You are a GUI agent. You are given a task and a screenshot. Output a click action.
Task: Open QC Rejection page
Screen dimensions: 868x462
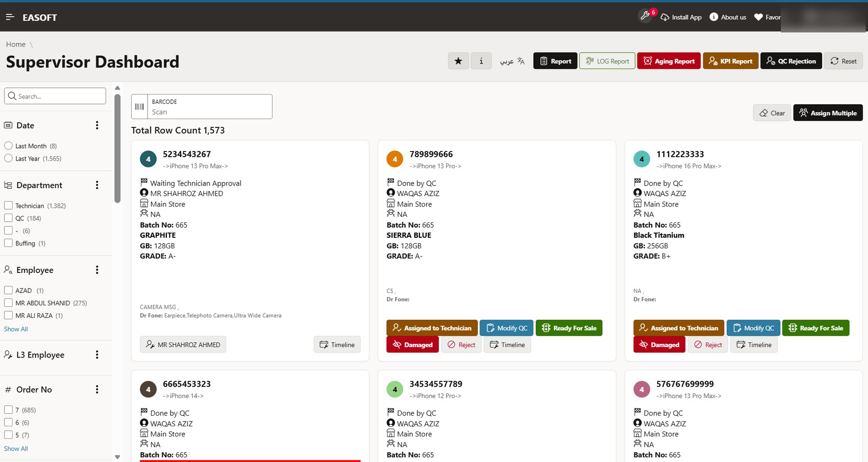point(791,61)
